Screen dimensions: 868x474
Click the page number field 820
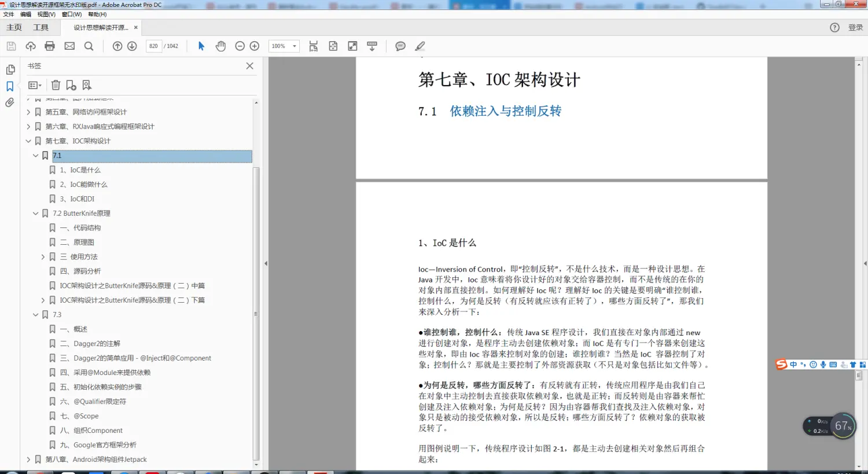[x=153, y=46]
